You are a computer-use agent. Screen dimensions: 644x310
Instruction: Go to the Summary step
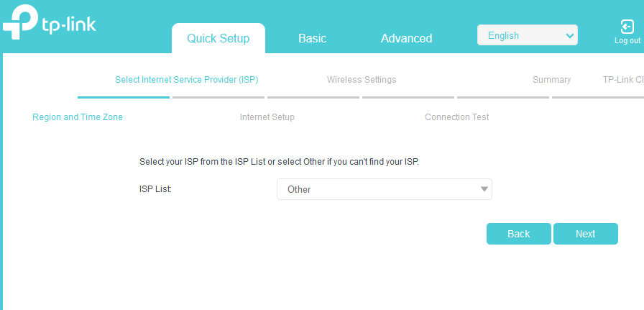pyautogui.click(x=551, y=80)
